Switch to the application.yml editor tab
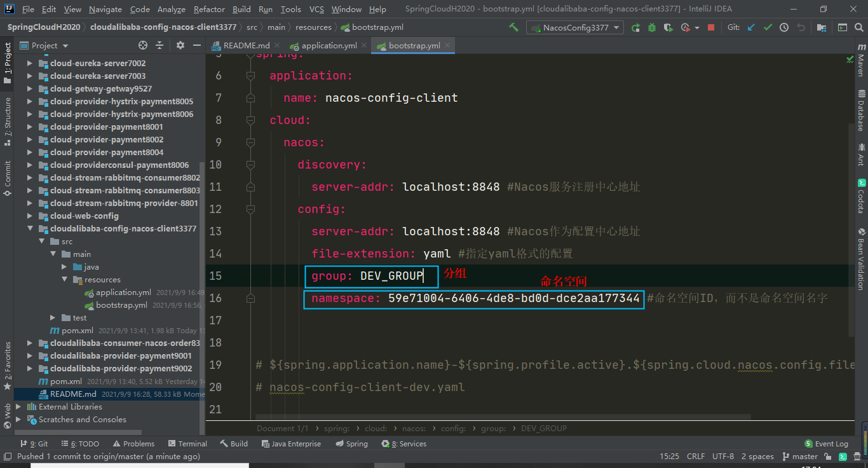The image size is (868, 468). click(329, 46)
